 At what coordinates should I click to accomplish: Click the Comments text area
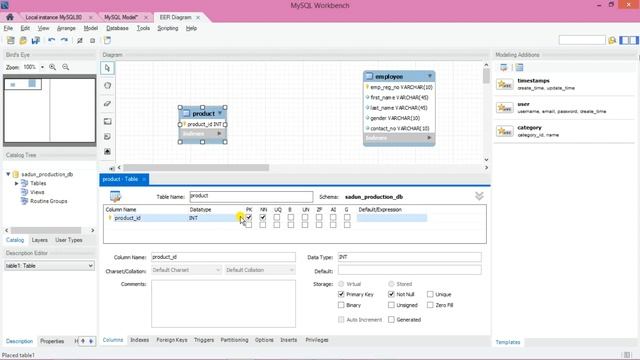(223, 304)
